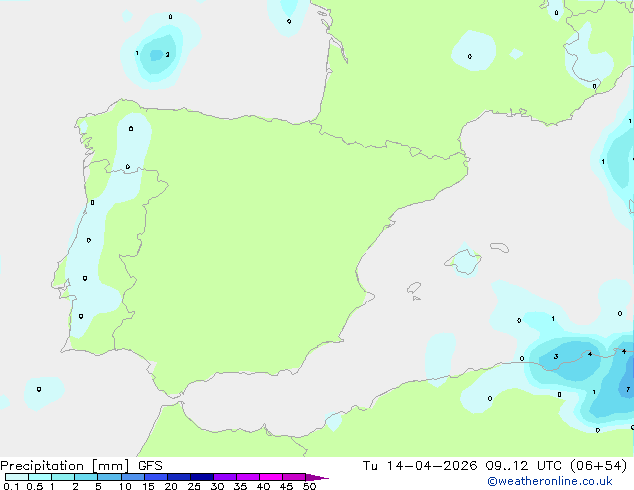This screenshot has width=634, height=490.
Task: Click the legend label '0.1'
Action: click(11, 486)
